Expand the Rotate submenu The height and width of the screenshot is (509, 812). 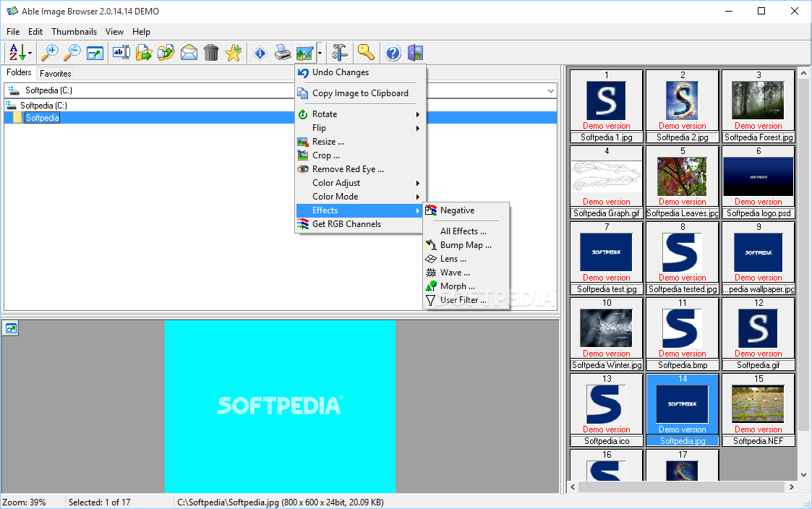[x=360, y=114]
